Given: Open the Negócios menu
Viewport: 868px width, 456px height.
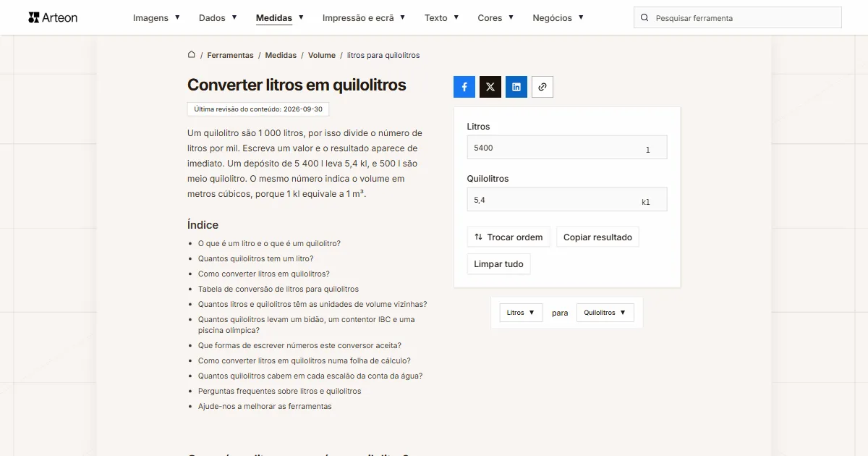Looking at the screenshot, I should point(558,17).
